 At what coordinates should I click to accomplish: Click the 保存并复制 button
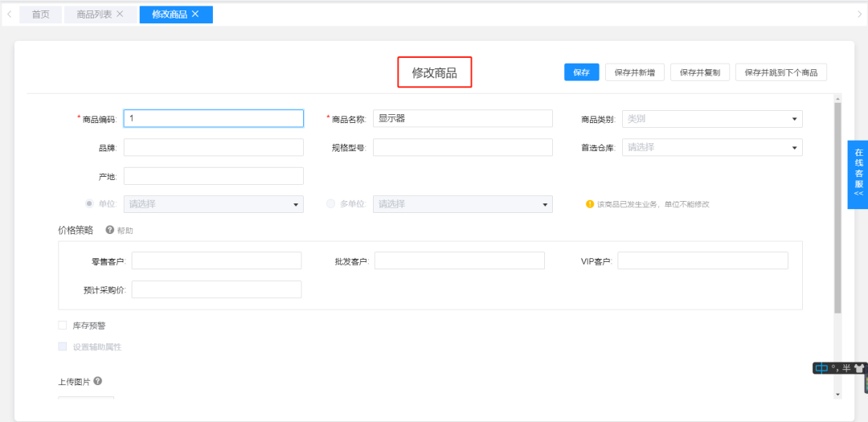pyautogui.click(x=700, y=72)
